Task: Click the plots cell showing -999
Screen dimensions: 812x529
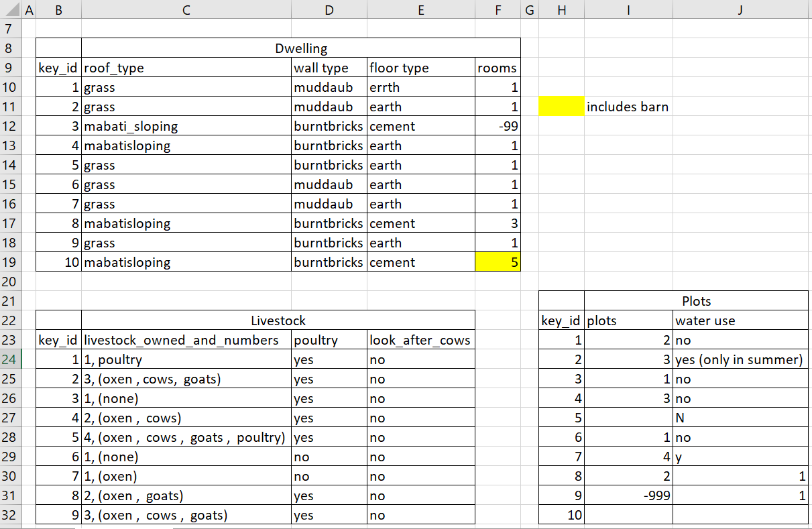Action: [629, 495]
